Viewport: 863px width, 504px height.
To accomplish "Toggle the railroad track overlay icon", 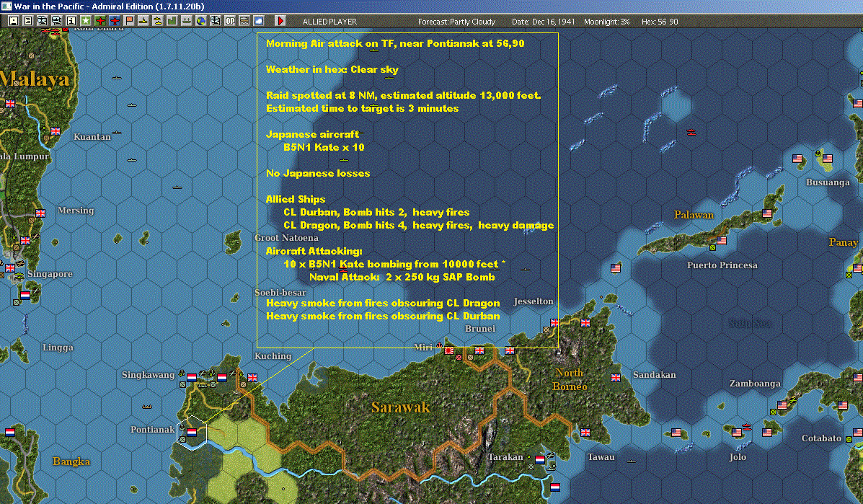I will [x=244, y=21].
